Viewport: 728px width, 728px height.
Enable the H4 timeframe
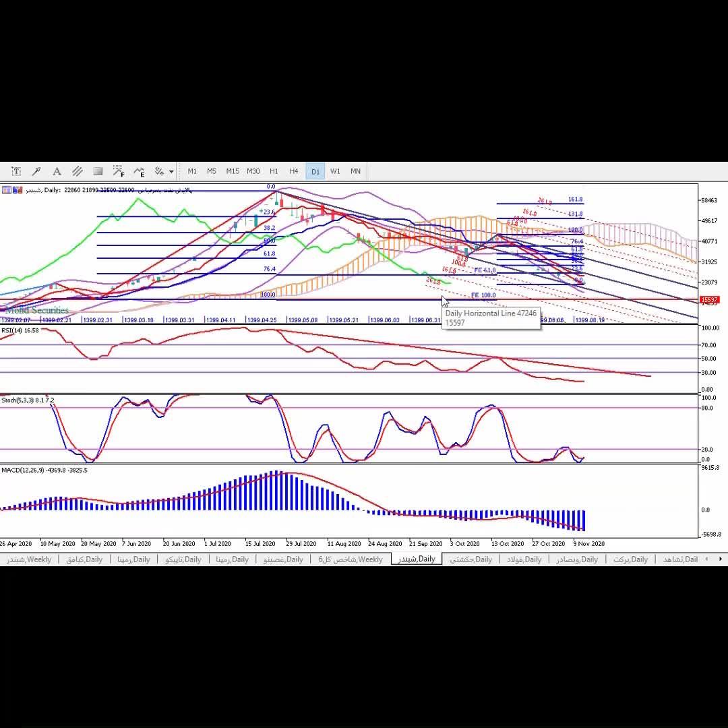point(294,171)
